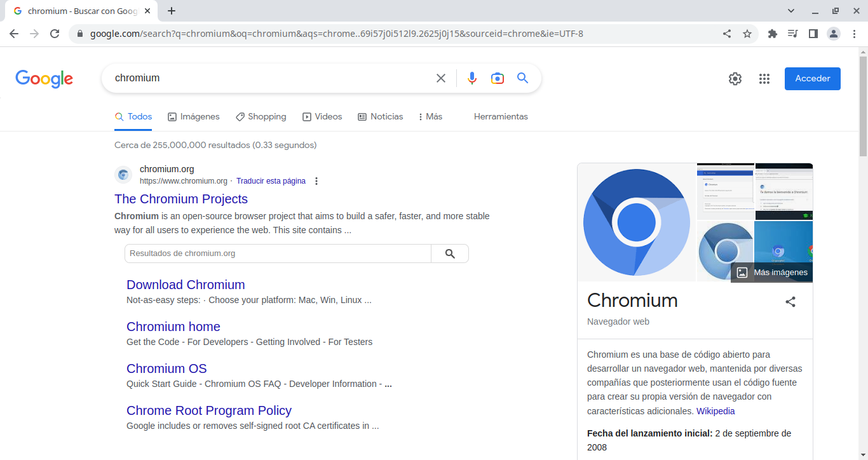The image size is (868, 460).
Task: Click 'Navegador web' subtitle
Action: [x=618, y=321]
